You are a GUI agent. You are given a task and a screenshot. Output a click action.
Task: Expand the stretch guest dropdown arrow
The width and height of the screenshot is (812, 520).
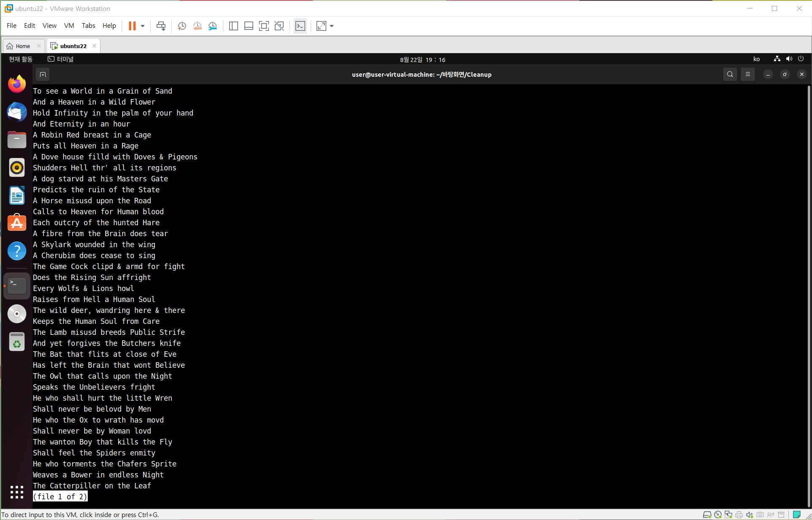click(x=332, y=26)
